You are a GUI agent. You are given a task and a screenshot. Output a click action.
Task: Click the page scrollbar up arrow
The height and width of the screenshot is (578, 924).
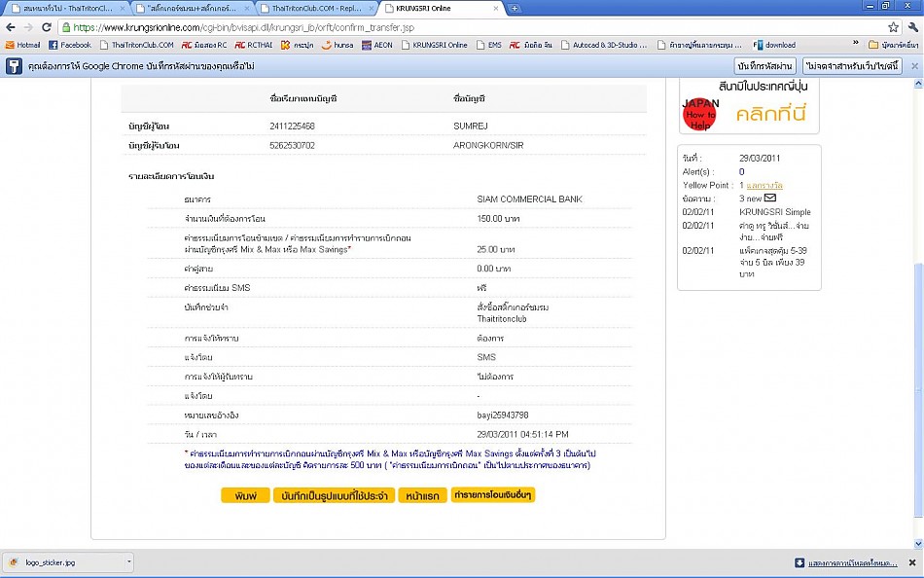(x=918, y=84)
